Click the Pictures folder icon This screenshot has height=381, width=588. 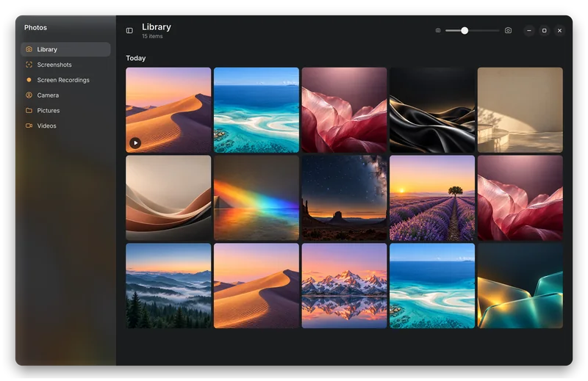tap(29, 111)
